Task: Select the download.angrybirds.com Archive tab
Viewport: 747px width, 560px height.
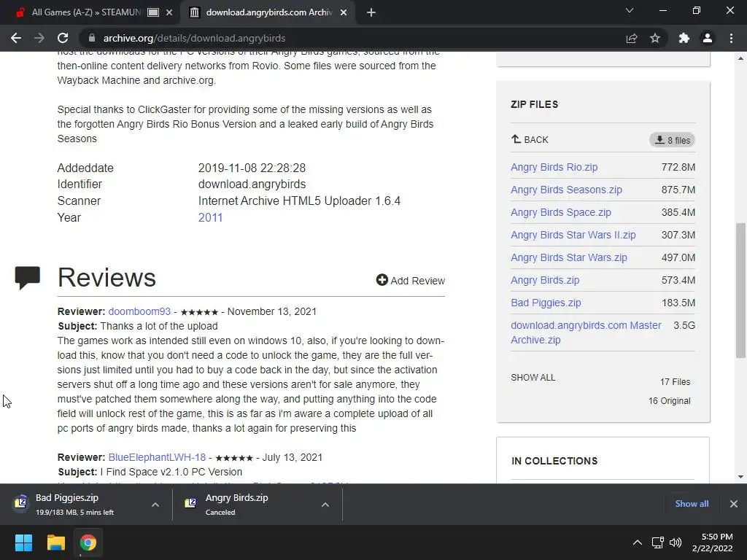Action: pos(267,12)
